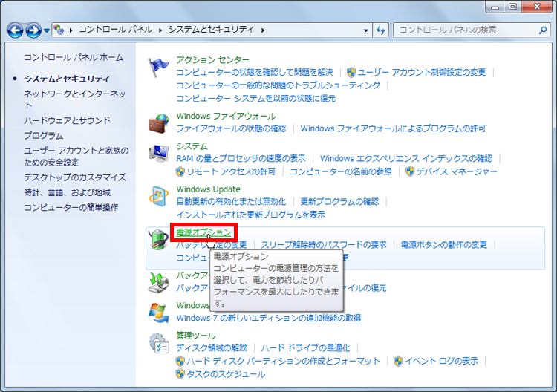The image size is (557, 392).
Task: Click スリープ解除時のパスワードの要求 link
Action: 324,245
